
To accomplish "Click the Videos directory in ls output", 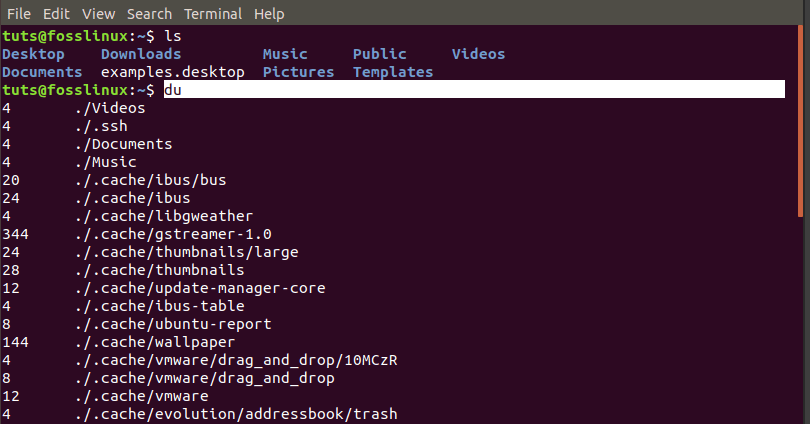I will point(478,54).
